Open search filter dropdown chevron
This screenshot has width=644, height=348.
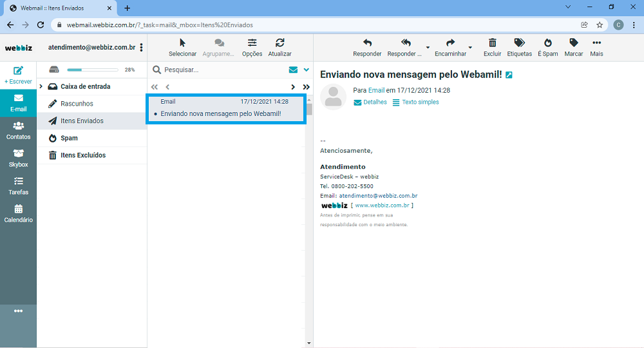307,70
